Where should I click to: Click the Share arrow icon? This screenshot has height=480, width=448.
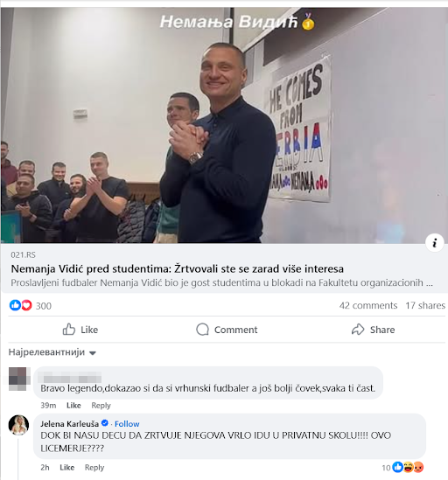pyautogui.click(x=358, y=330)
